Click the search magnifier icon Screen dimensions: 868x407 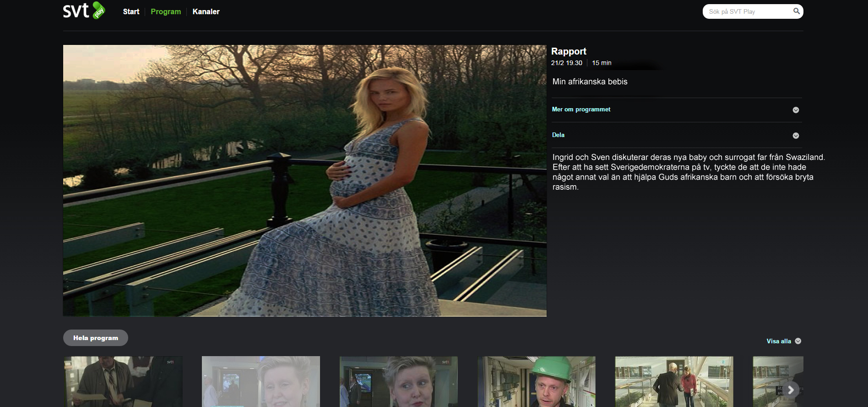point(796,11)
